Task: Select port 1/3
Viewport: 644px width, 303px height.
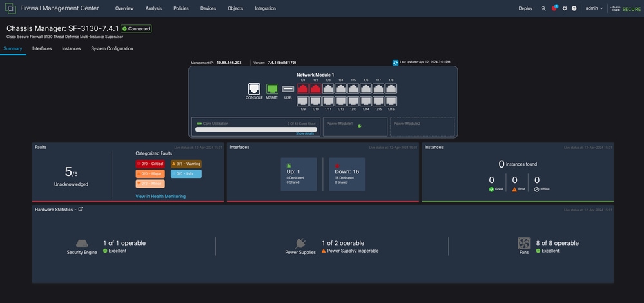Action: [328, 89]
